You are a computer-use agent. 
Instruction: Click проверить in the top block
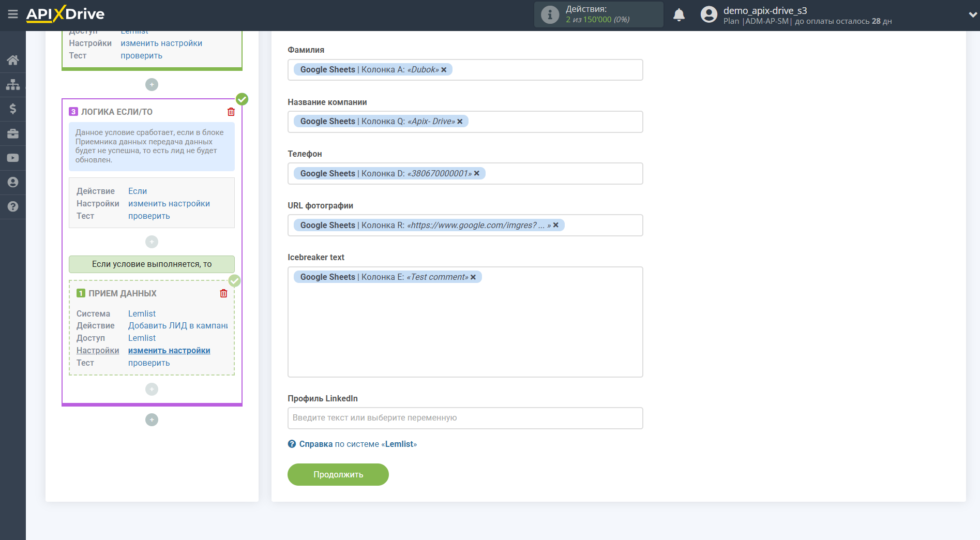pos(141,56)
